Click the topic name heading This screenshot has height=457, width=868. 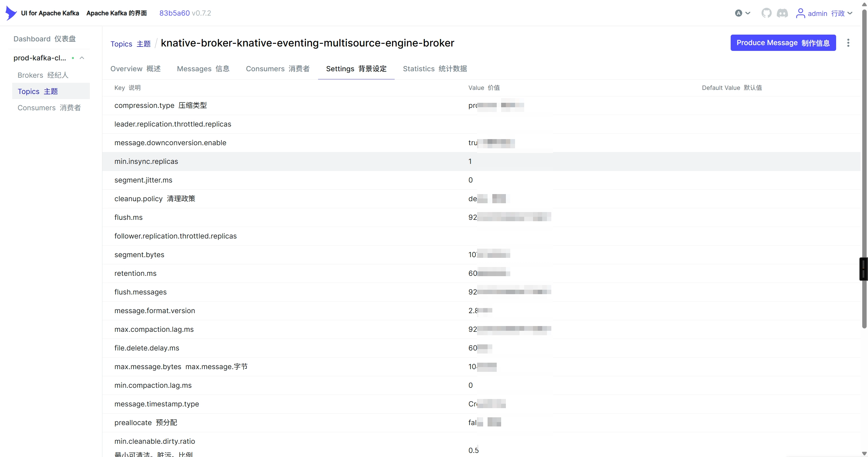point(307,43)
